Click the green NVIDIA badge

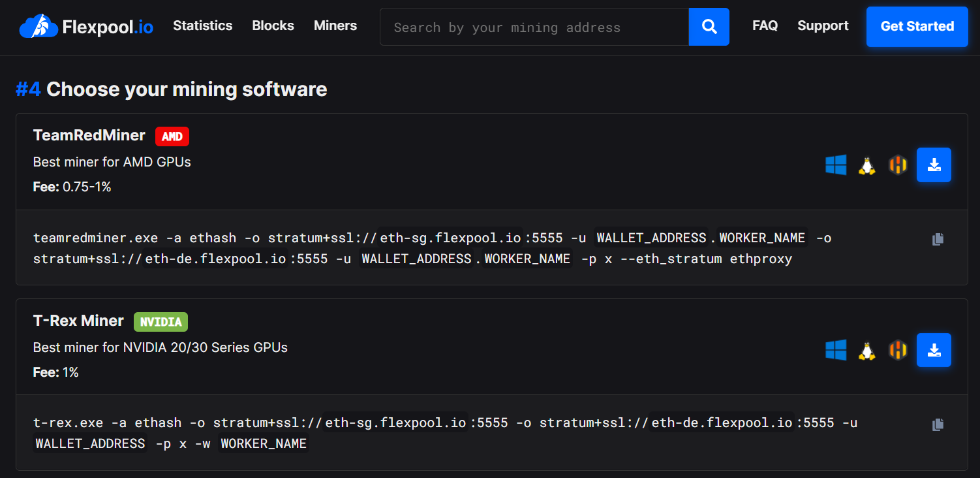tap(161, 322)
